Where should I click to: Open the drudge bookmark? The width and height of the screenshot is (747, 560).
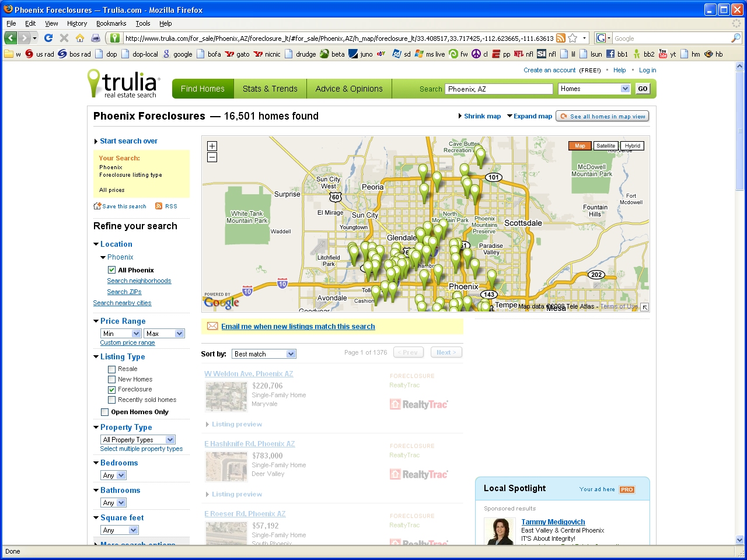click(300, 54)
